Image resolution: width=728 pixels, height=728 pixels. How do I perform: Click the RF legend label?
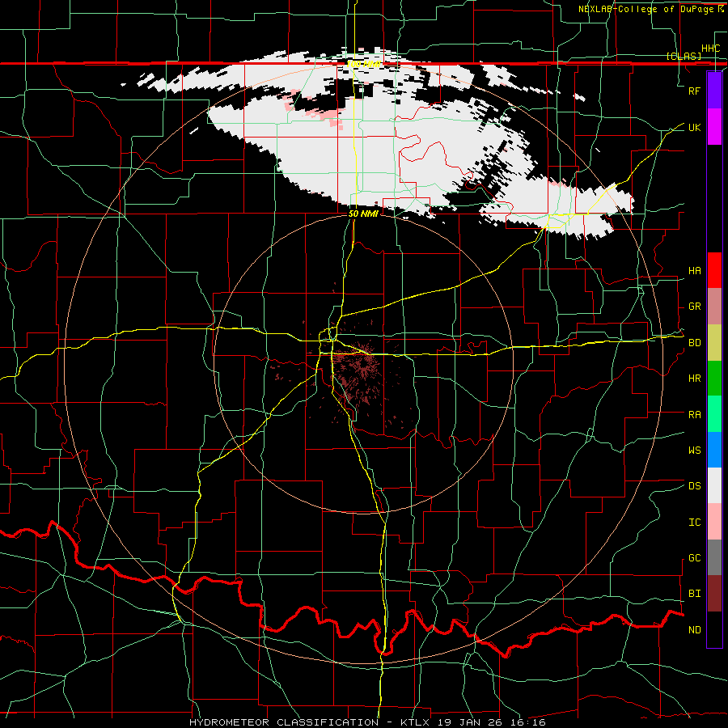click(695, 91)
